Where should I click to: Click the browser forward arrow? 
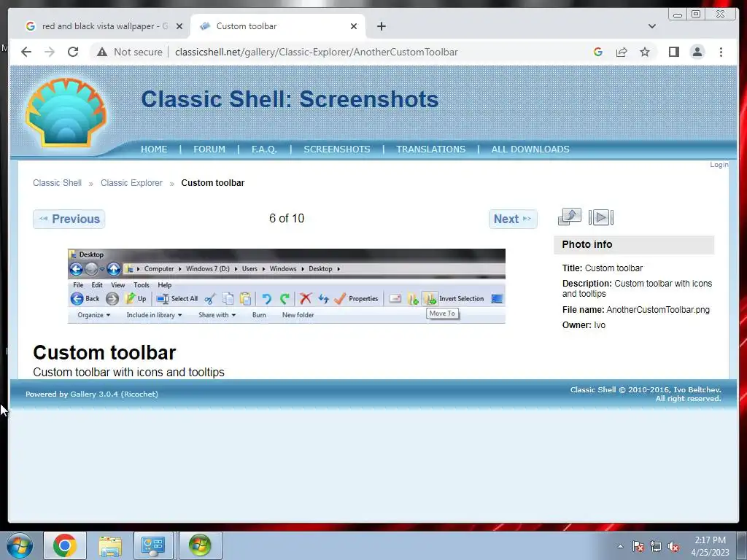pyautogui.click(x=50, y=52)
